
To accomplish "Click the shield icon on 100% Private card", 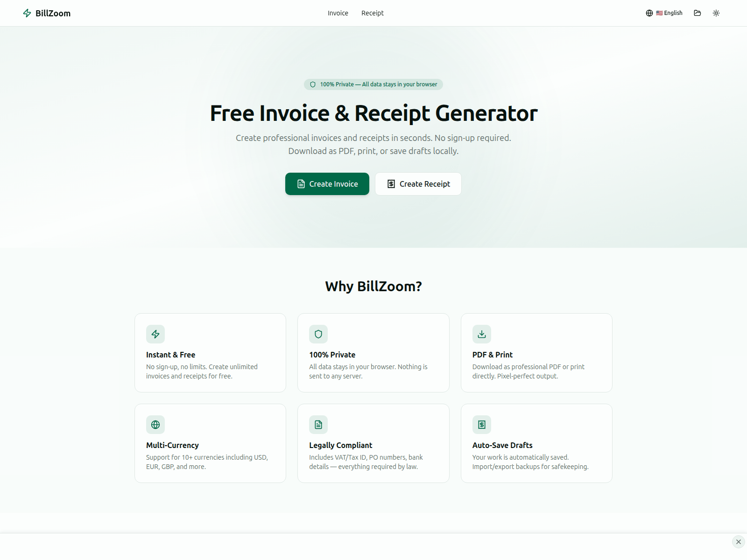I will pyautogui.click(x=318, y=334).
